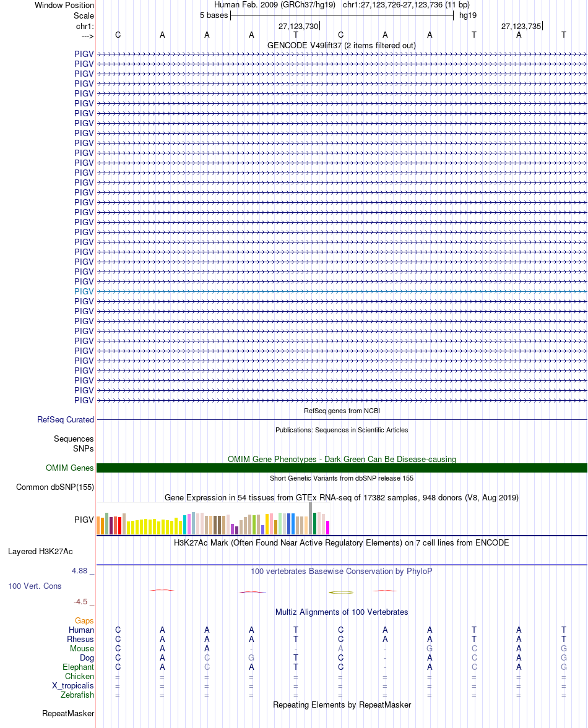
Task: Select the X_tropicalis species row label
Action: click(x=73, y=686)
